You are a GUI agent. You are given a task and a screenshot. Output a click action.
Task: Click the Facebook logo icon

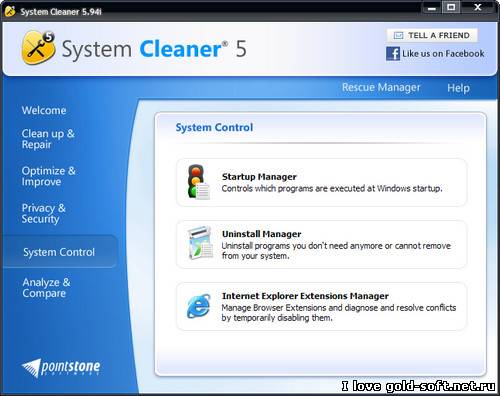tap(393, 54)
